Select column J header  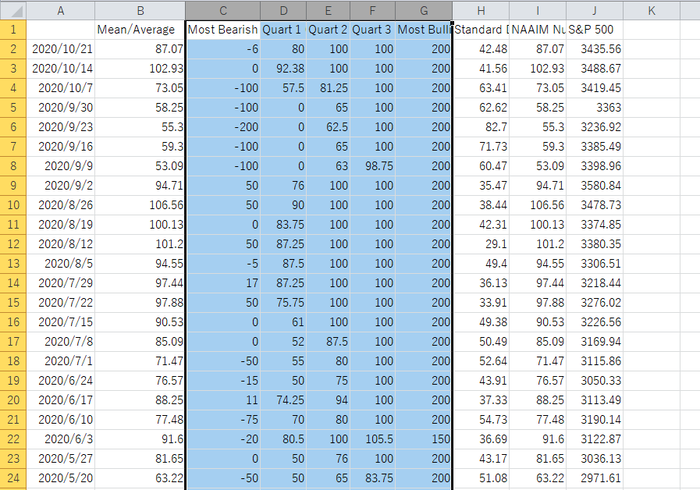(x=595, y=11)
